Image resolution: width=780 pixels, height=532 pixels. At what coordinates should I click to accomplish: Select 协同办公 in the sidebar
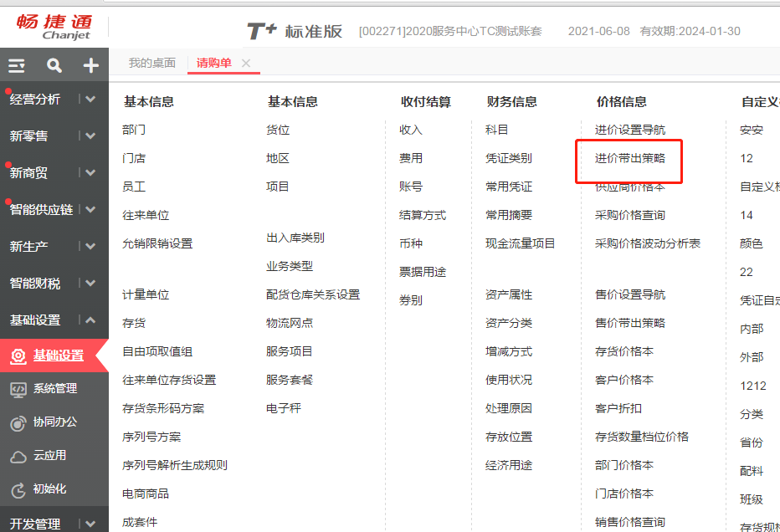click(55, 422)
